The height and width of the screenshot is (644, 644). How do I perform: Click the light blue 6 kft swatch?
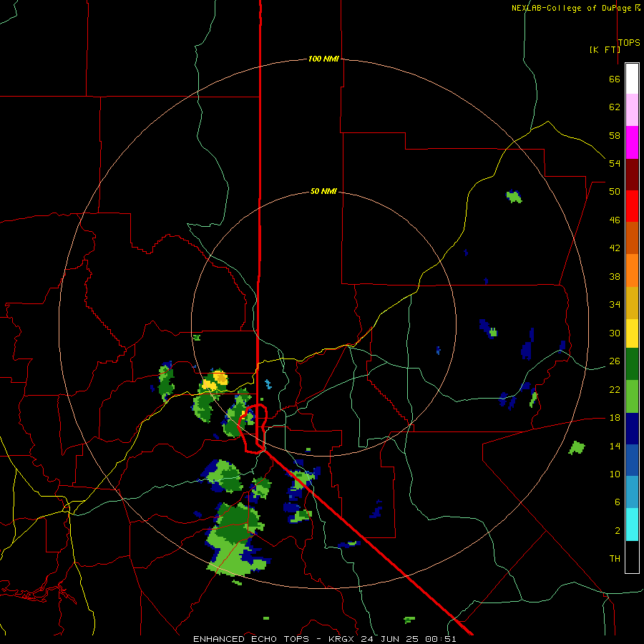point(632,492)
